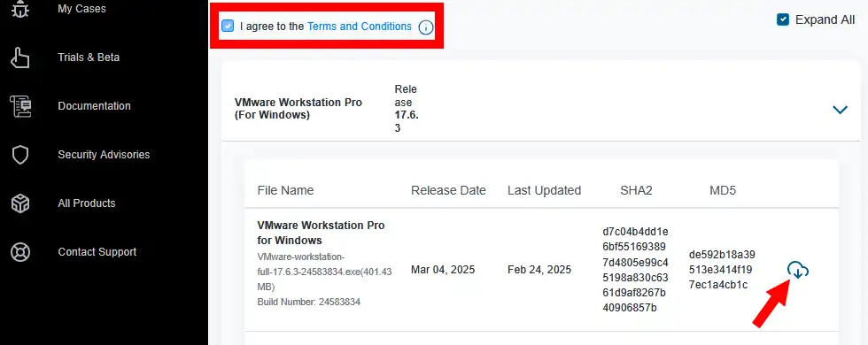Click the VMware Workstation Pro (For Windows) heading
This screenshot has width=868, height=345.
298,109
